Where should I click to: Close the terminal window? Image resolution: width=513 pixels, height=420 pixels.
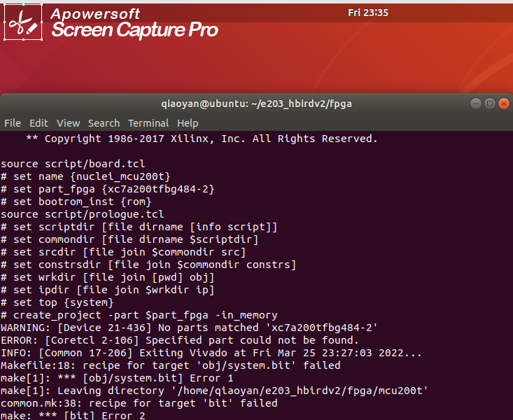[x=503, y=104]
